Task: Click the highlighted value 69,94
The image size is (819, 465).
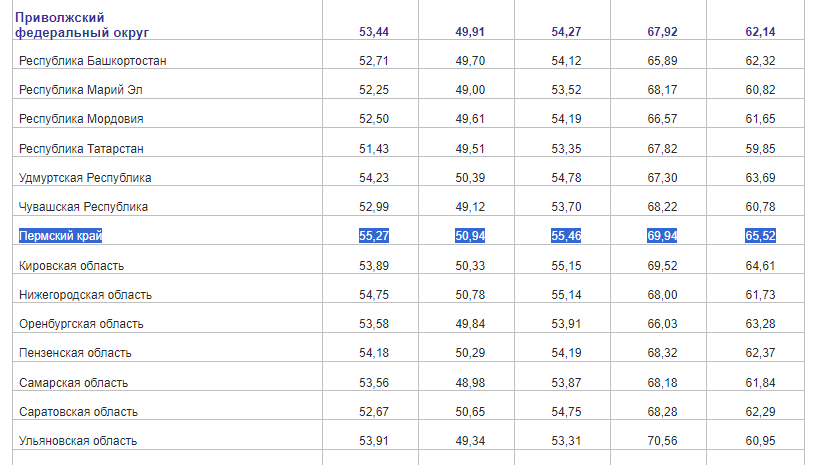Action: click(x=663, y=236)
